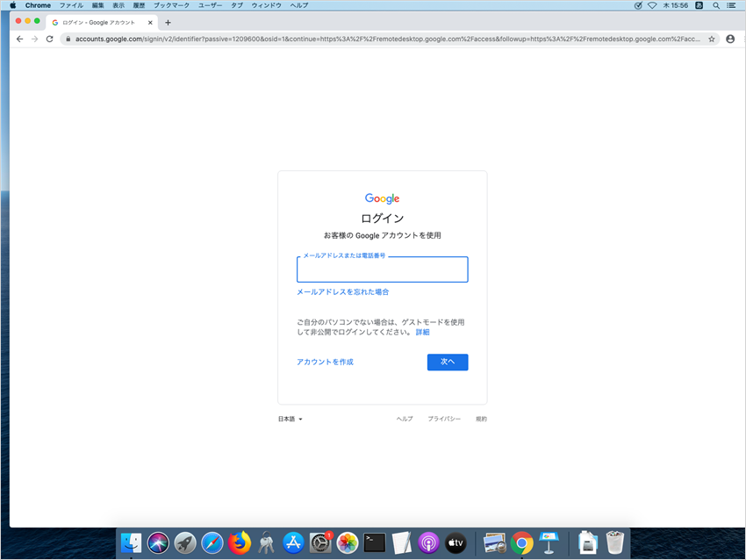
Task: Close the ログイン - Google アカウント tab
Action: pos(150,22)
